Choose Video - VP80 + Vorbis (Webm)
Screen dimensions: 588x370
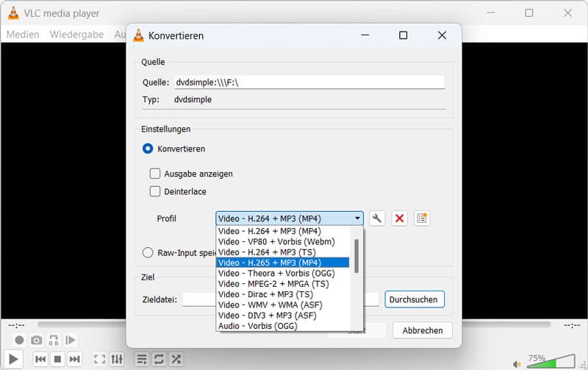(x=283, y=242)
